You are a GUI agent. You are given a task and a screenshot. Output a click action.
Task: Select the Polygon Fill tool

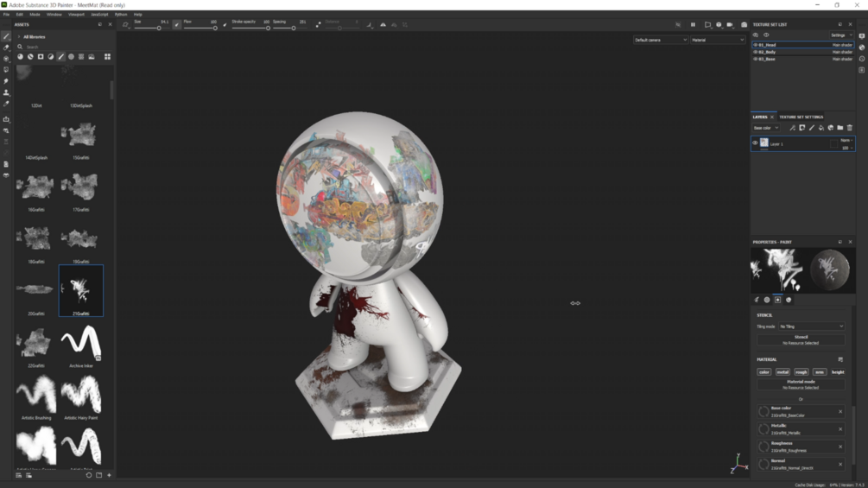[x=6, y=70]
